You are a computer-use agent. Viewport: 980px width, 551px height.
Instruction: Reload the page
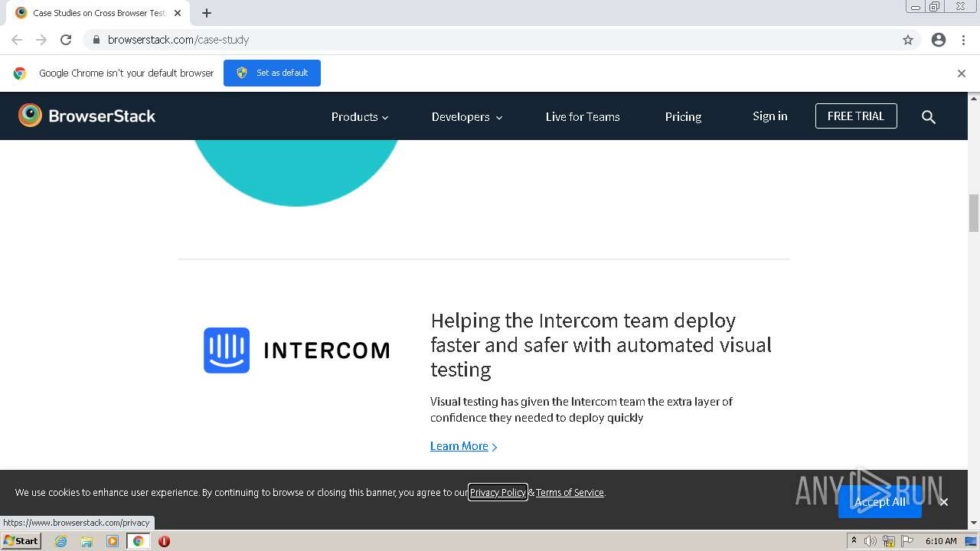[x=66, y=40]
